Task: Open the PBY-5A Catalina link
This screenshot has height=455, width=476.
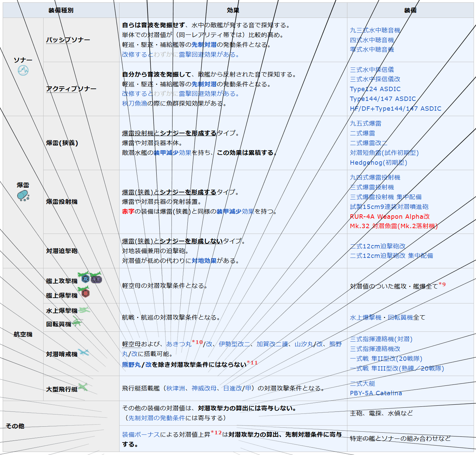Action: click(376, 393)
